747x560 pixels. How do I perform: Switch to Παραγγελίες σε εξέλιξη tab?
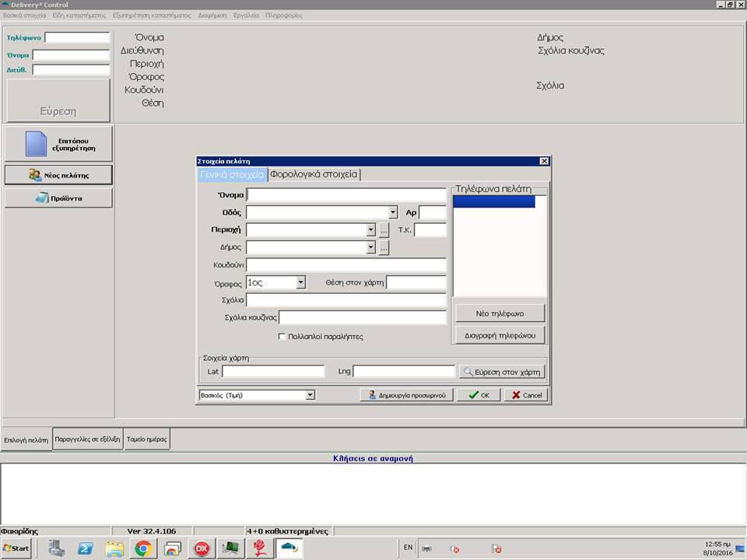[88, 439]
